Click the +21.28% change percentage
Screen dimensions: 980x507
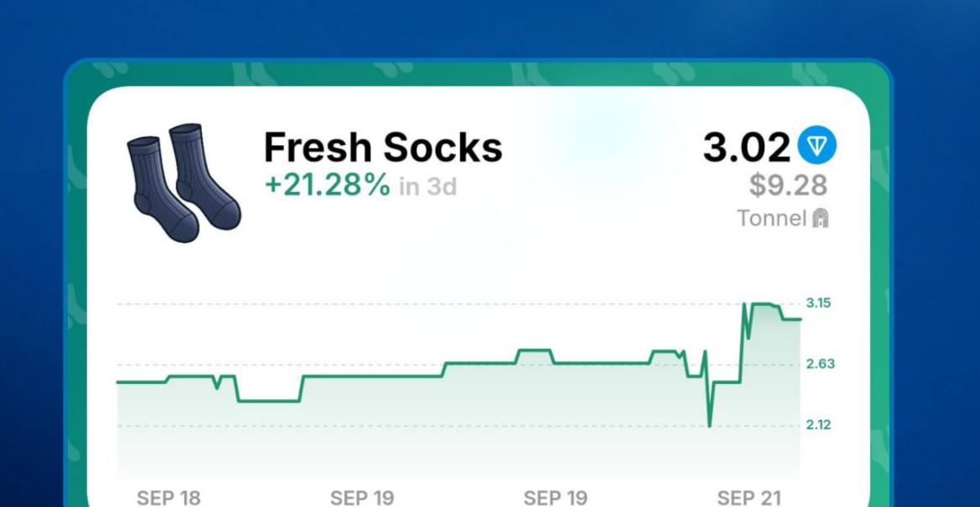328,186
